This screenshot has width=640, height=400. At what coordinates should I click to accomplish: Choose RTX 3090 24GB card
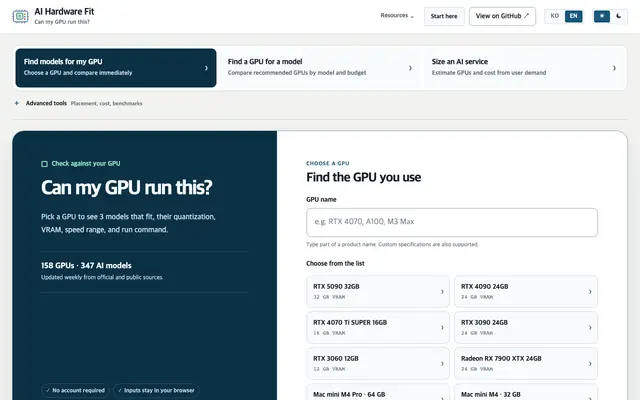[x=526, y=327]
